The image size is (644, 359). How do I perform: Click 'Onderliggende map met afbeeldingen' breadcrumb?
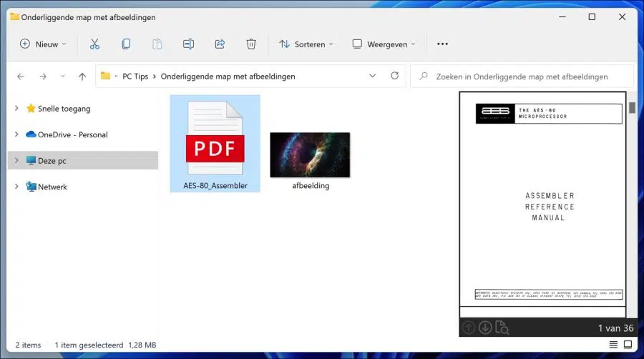pos(228,77)
